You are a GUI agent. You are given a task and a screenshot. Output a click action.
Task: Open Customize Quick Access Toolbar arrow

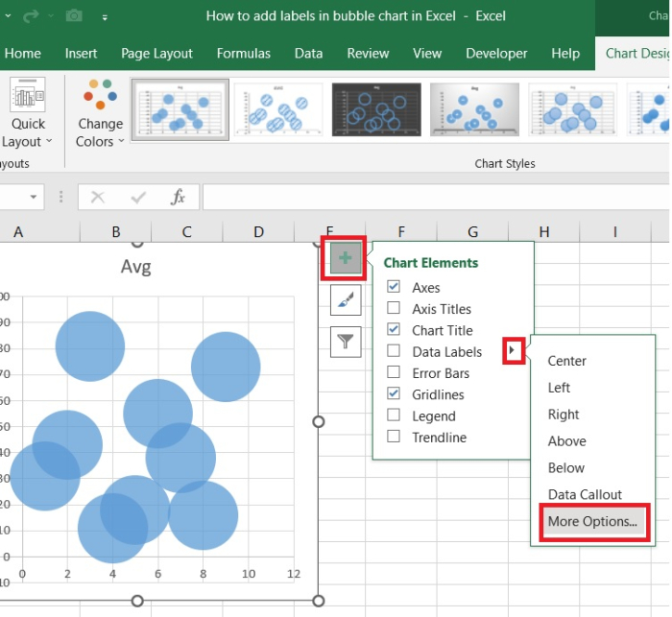(x=105, y=17)
